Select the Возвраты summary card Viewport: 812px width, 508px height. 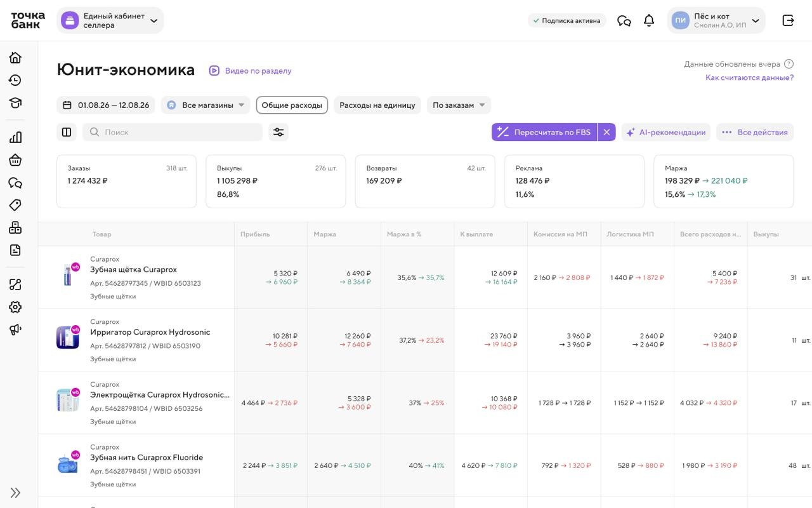click(425, 182)
